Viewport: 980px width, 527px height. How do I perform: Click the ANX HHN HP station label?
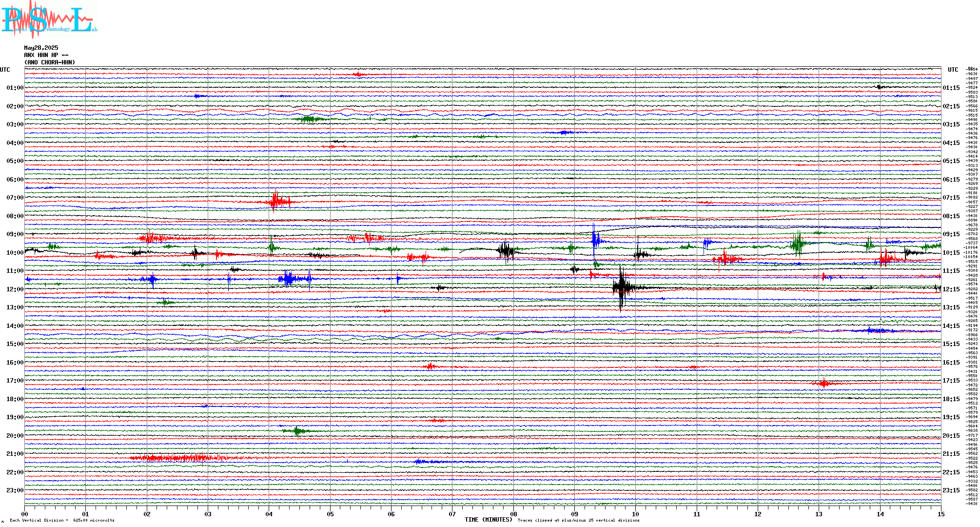pos(46,55)
